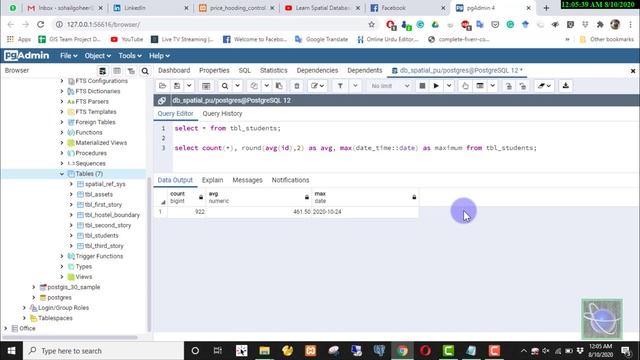Switch to the SQL tab
The height and width of the screenshot is (360, 640).
click(244, 71)
